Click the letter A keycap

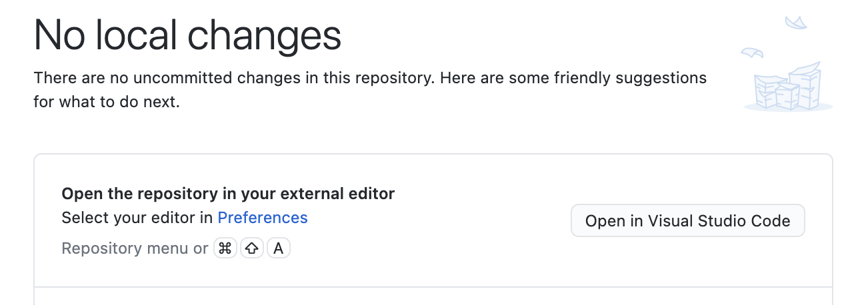tap(279, 248)
